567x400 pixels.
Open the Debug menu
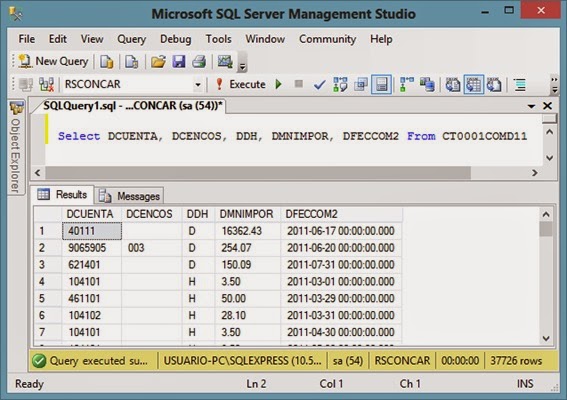click(x=176, y=39)
